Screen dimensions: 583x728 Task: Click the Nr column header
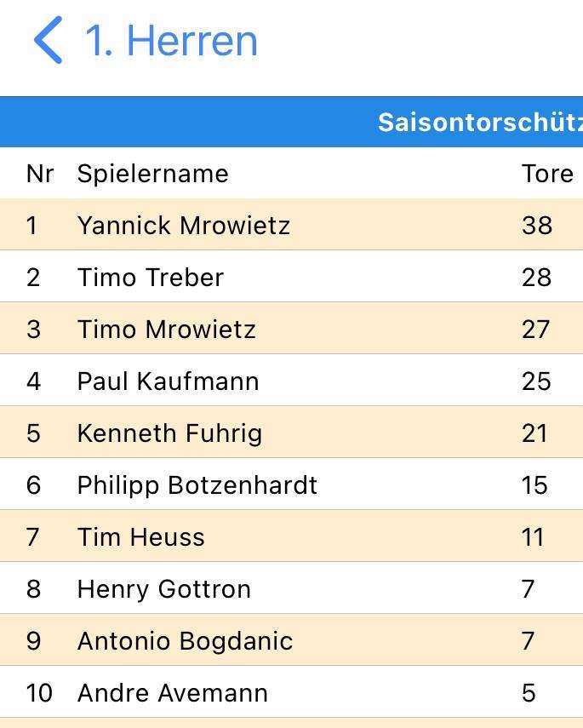pyautogui.click(x=40, y=174)
